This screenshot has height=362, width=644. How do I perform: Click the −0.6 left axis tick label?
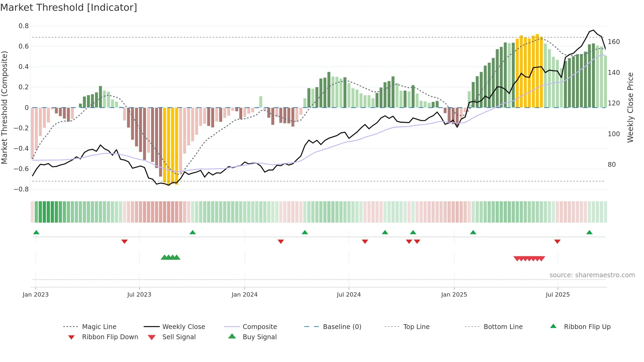point(21,169)
